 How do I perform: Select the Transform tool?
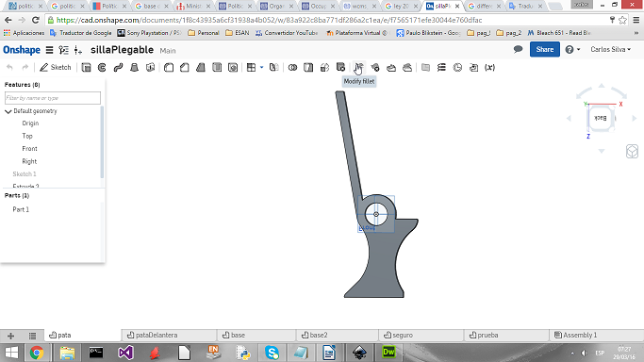coord(324,67)
